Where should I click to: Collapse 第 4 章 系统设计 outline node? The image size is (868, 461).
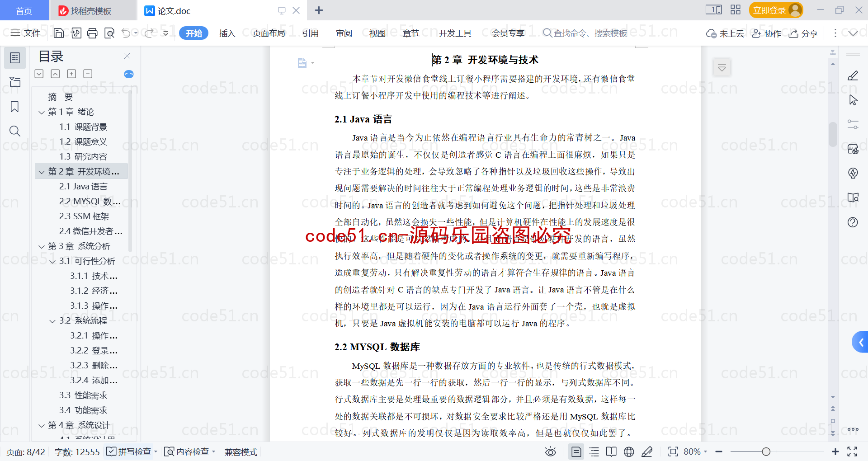point(42,425)
